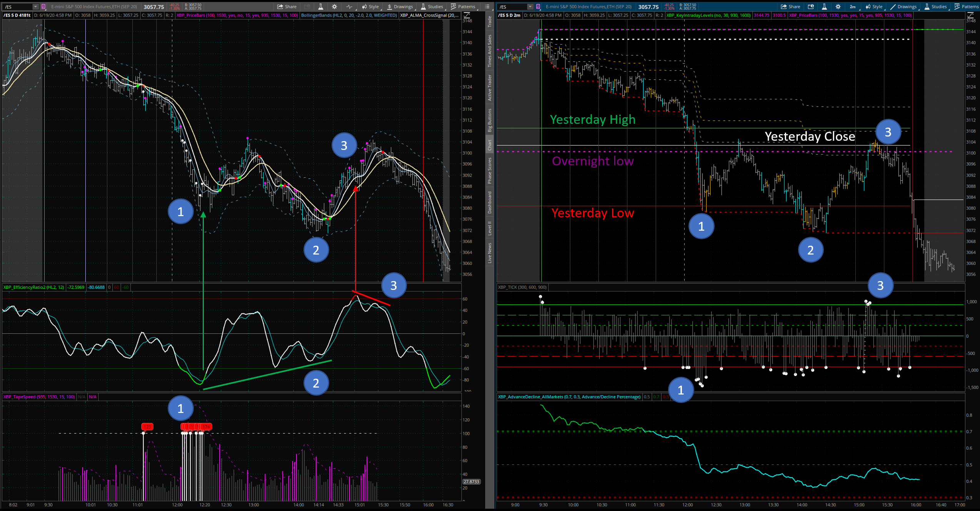Click XBP_TapeSpeed study label
Viewport: 980px width, 511px height.
[x=39, y=396]
